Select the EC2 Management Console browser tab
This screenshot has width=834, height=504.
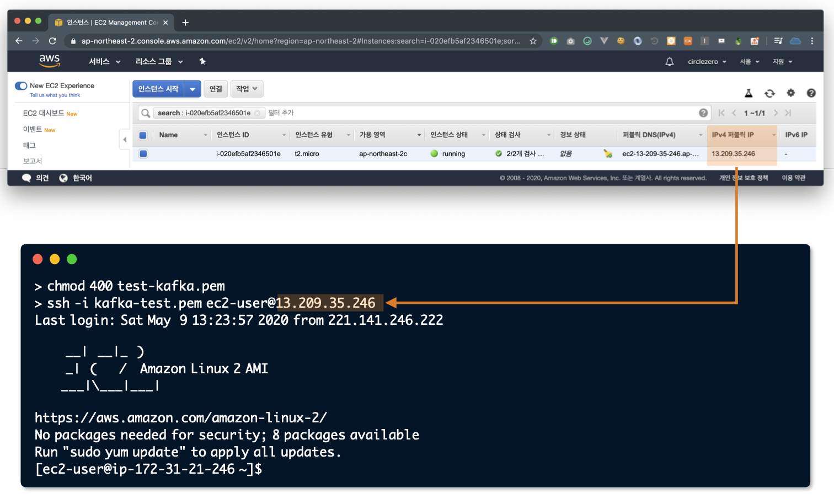coord(111,22)
